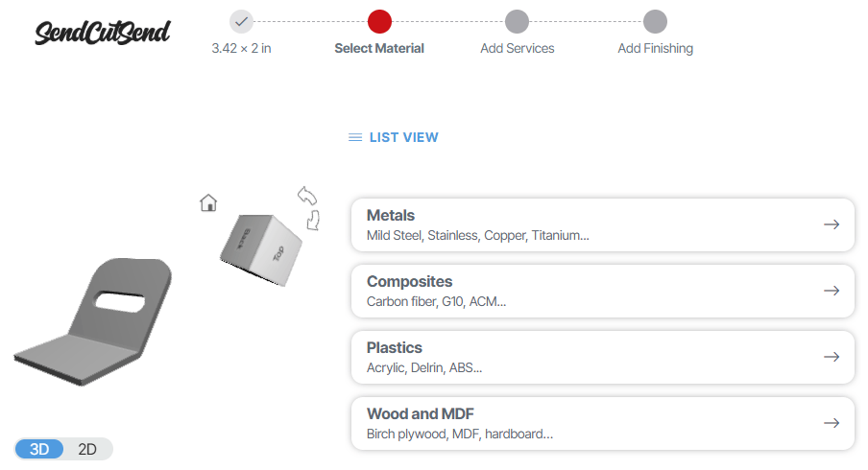Click the lower rotate arrow near the cube

tap(312, 222)
